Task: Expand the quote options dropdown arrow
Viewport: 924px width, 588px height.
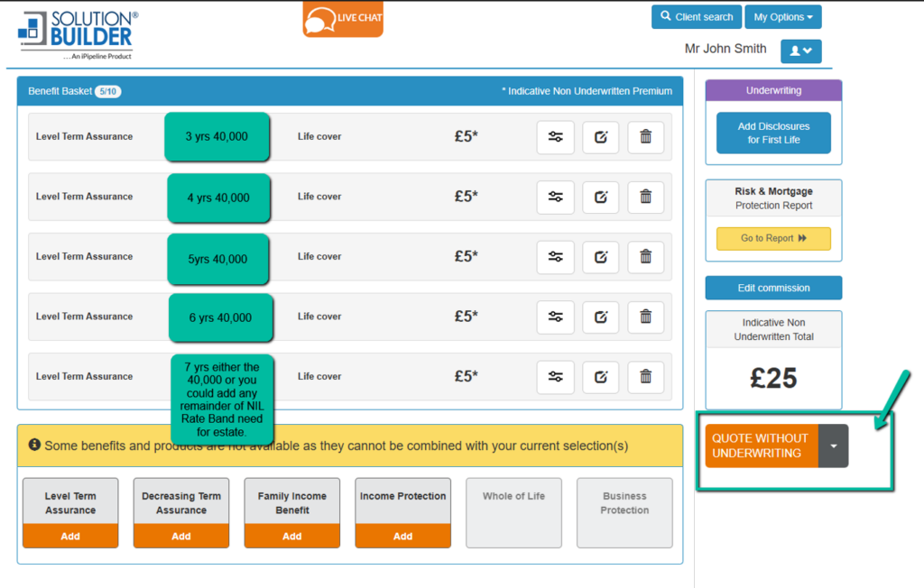Action: [x=833, y=446]
